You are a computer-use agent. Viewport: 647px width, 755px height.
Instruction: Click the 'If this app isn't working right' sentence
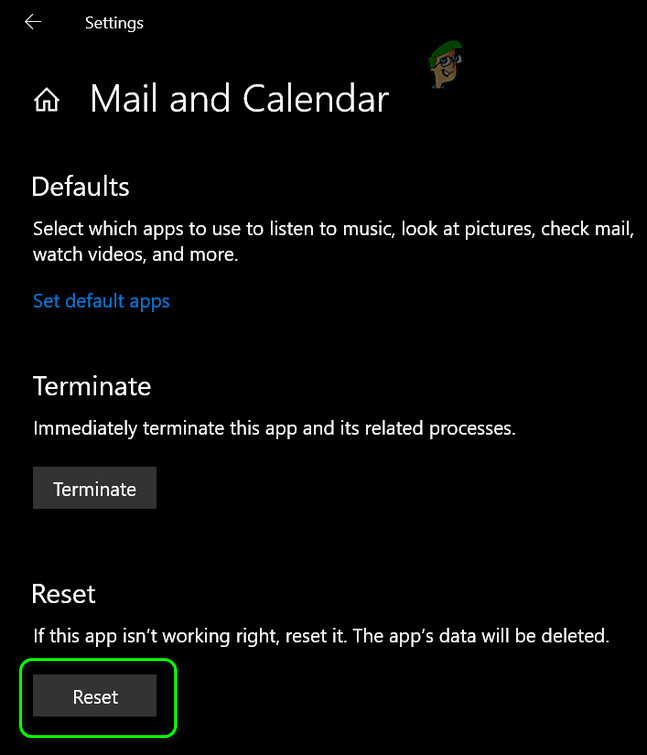190,637
